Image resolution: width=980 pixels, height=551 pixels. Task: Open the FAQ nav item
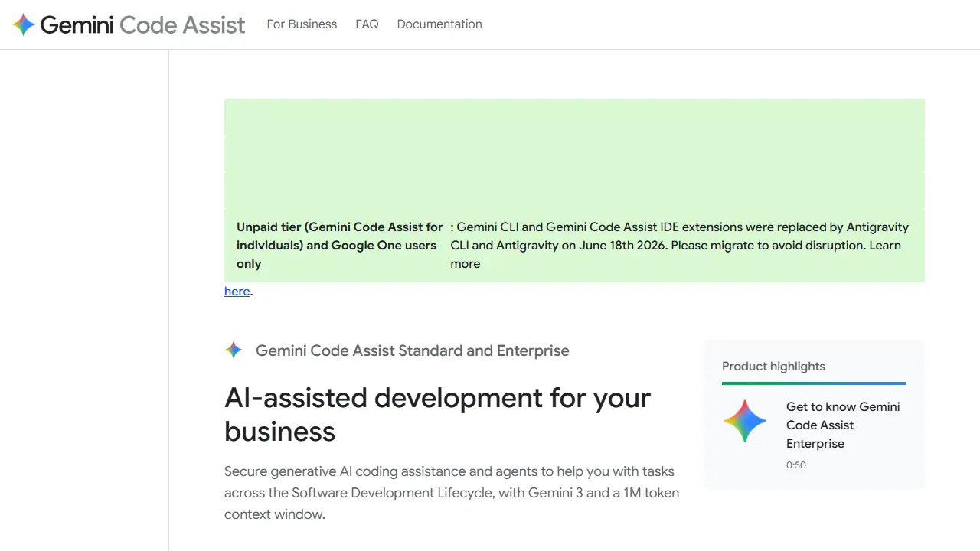367,24
